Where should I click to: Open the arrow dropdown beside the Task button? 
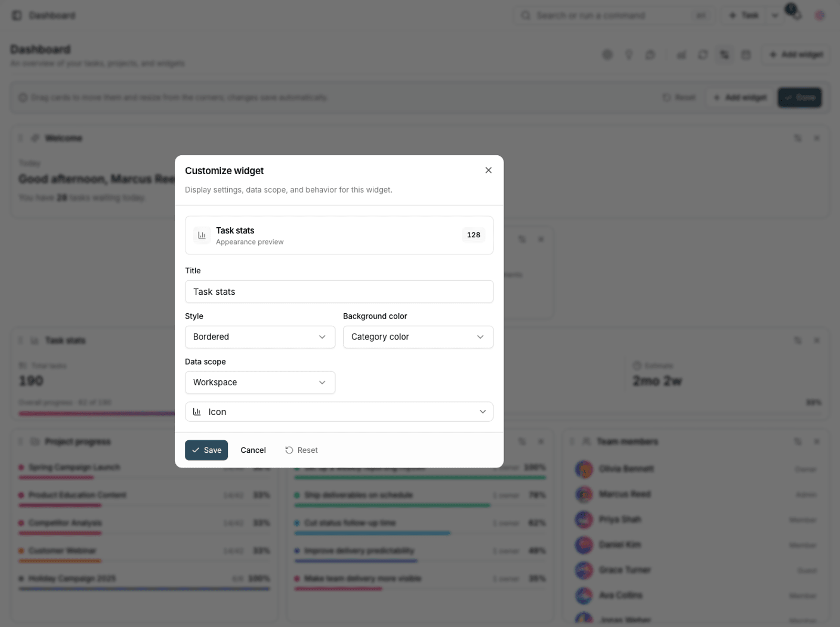point(775,16)
